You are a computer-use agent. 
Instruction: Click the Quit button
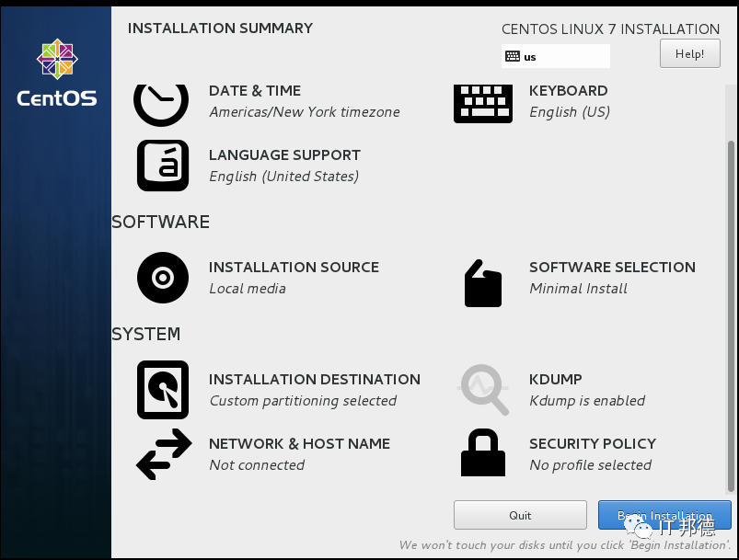pyautogui.click(x=520, y=515)
